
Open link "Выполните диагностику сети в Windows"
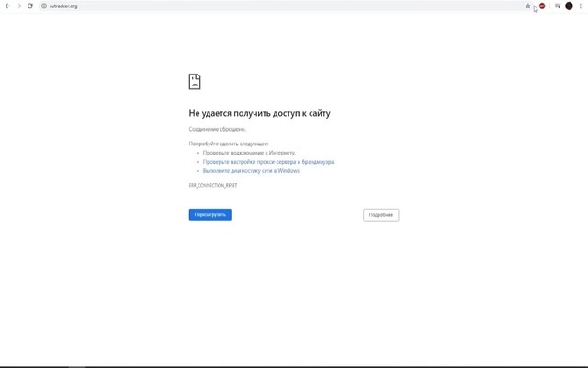tap(251, 170)
